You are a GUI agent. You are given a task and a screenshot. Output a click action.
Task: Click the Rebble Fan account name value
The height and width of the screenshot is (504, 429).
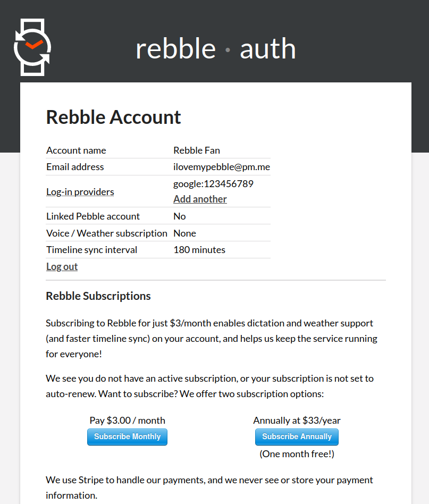click(x=197, y=150)
